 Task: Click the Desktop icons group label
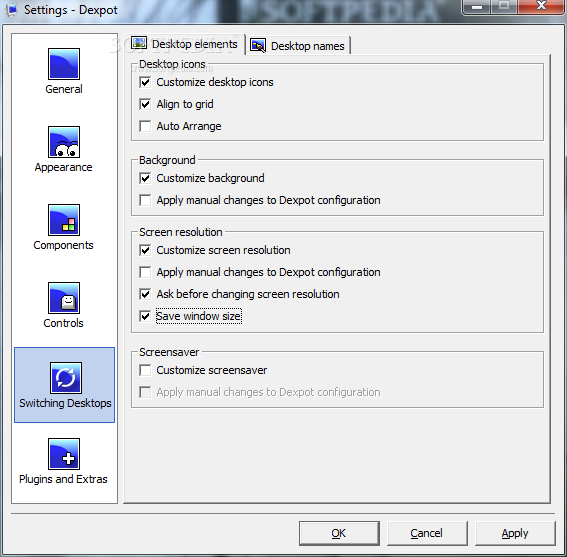pos(172,64)
